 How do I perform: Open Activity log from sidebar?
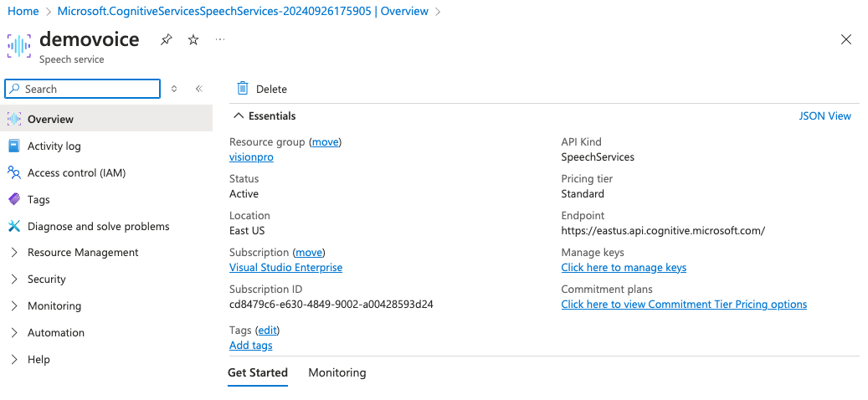(54, 146)
